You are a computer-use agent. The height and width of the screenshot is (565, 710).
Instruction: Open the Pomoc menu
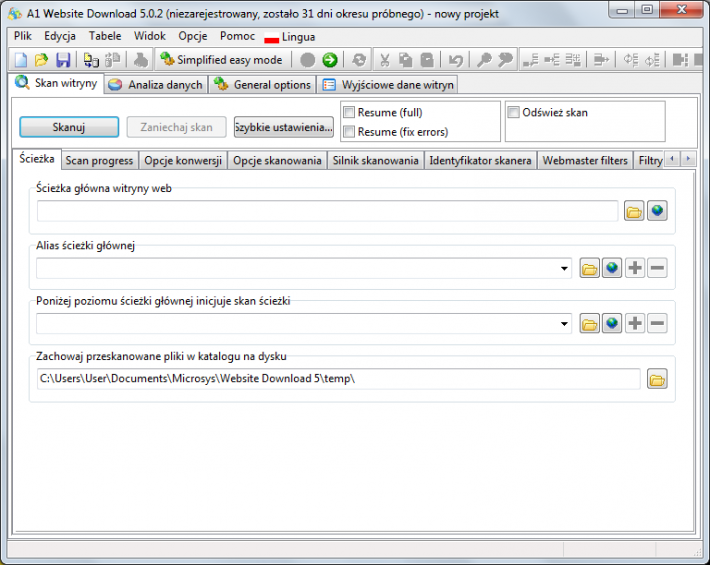coord(237,36)
